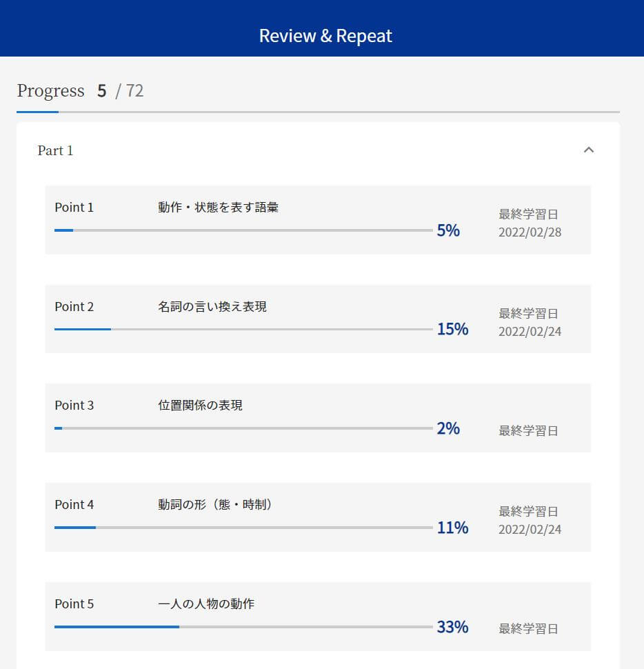644x669 pixels.
Task: Click the 5% value for Point 1
Action: pos(448,230)
